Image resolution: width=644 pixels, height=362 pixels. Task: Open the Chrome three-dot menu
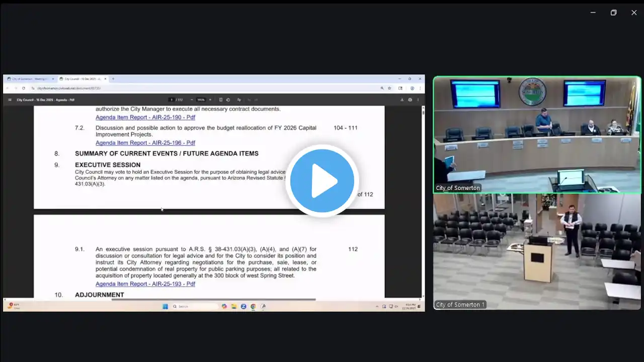click(420, 88)
